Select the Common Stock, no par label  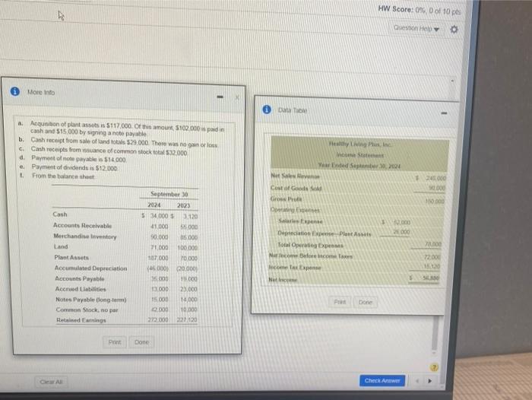click(x=87, y=310)
